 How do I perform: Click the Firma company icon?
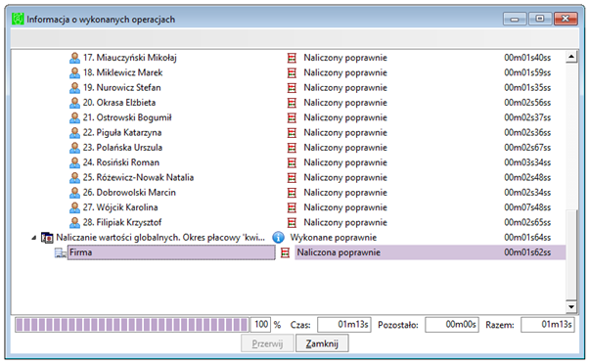[x=60, y=252]
